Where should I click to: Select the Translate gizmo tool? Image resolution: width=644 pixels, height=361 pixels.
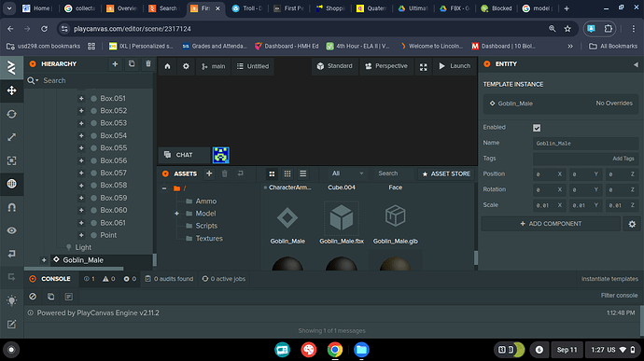click(11, 90)
